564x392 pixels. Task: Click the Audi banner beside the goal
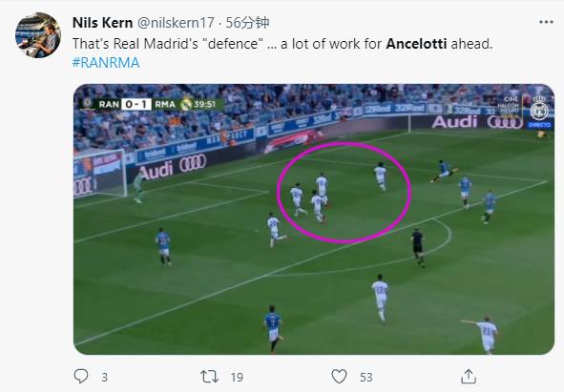click(173, 167)
